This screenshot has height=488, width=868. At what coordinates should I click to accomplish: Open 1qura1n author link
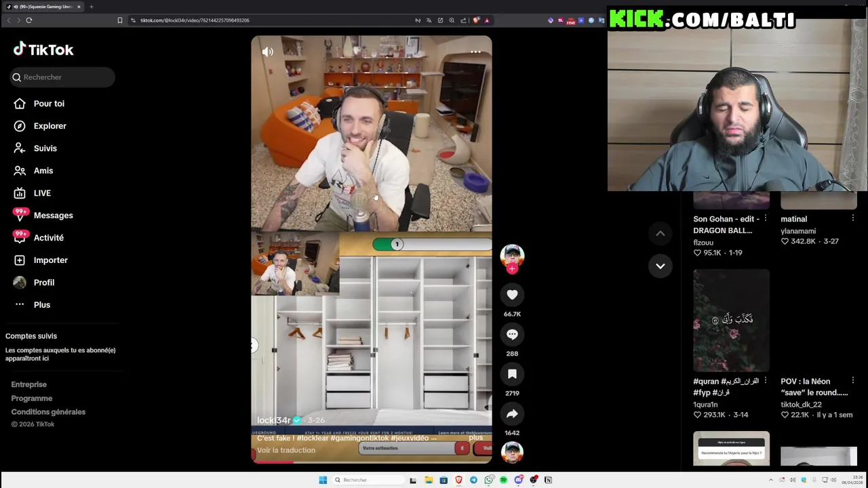pos(705,405)
